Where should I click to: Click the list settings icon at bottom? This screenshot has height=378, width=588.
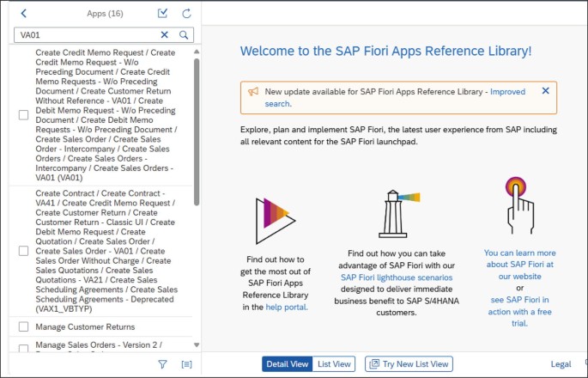[x=186, y=364]
